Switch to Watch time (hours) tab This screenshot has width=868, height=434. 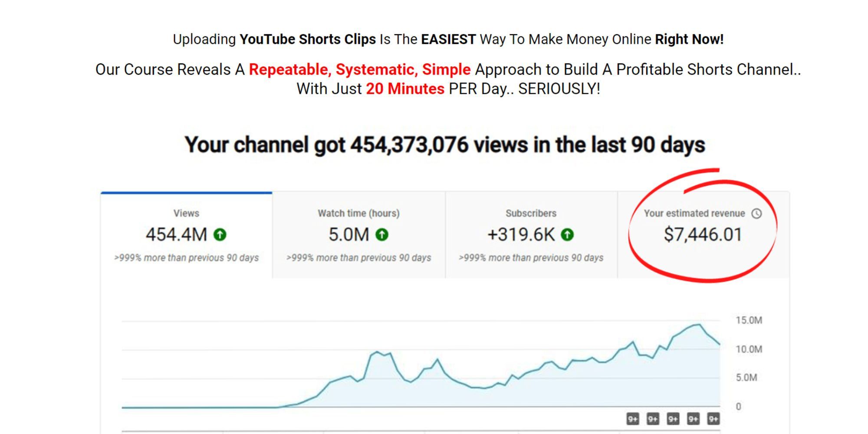click(359, 235)
